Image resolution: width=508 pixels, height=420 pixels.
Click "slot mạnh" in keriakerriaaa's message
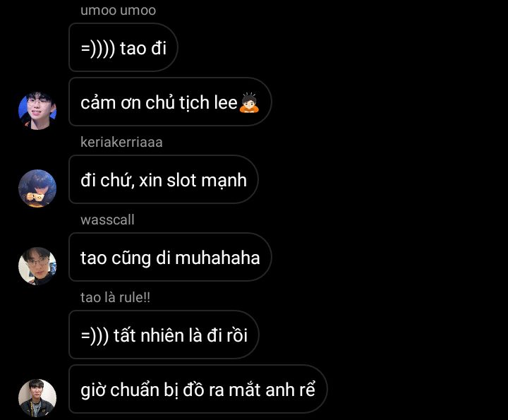click(x=206, y=181)
